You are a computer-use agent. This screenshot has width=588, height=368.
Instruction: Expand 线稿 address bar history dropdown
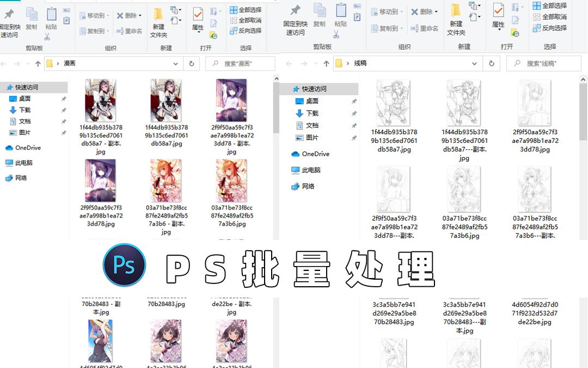tap(474, 64)
